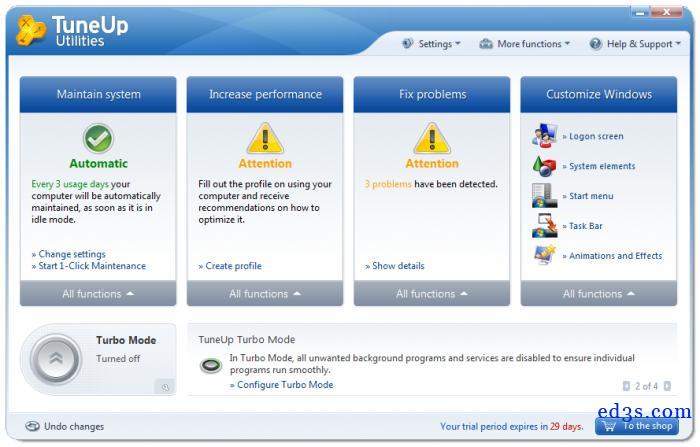Click the Logon screen users icon
The width and height of the screenshot is (700, 447).
click(x=544, y=135)
